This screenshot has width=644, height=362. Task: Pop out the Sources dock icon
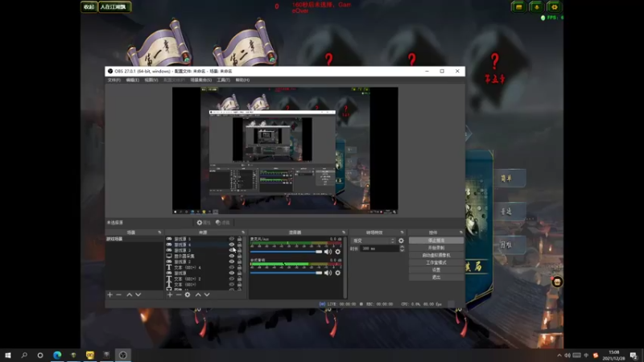pyautogui.click(x=243, y=232)
